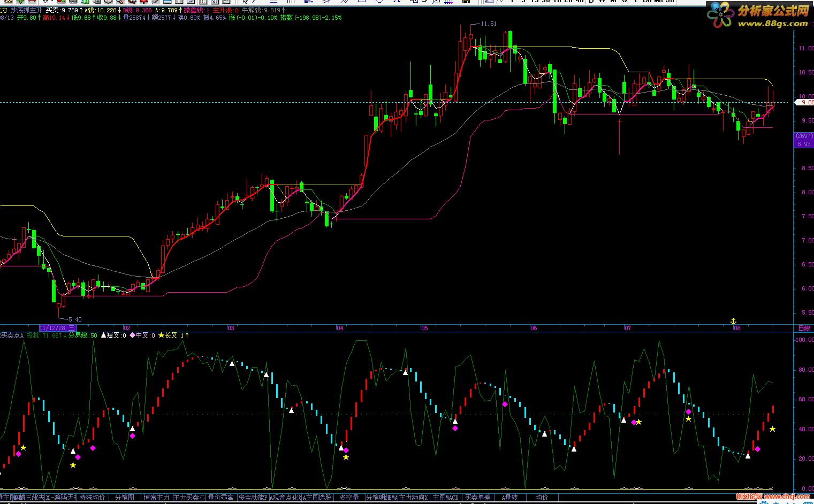
Task: Click the 投机:71.667 indicator value
Action: 47,335
